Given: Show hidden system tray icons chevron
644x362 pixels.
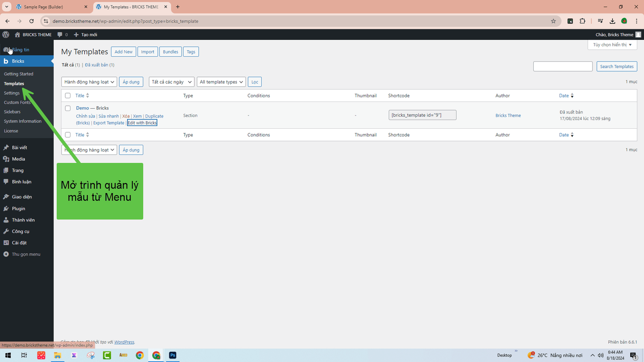Looking at the screenshot, I should [592, 355].
